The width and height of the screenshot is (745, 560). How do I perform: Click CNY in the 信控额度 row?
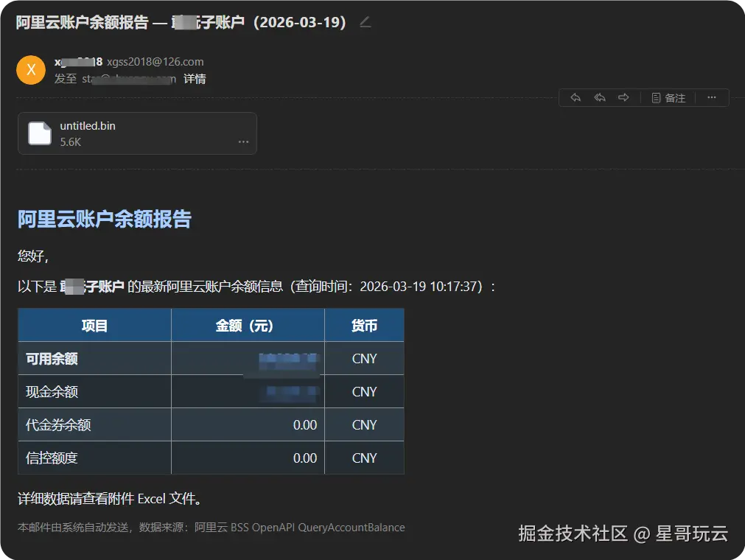click(365, 458)
